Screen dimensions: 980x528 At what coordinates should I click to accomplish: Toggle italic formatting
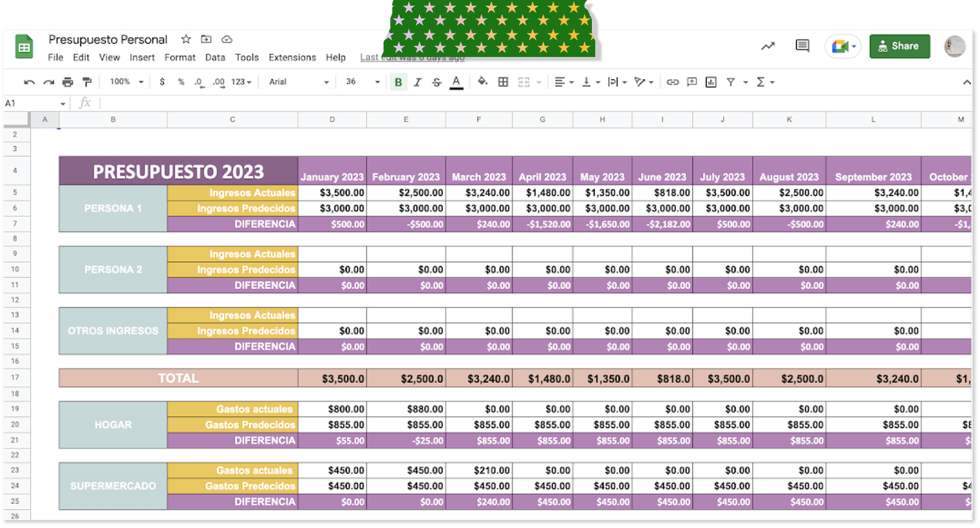tap(417, 82)
